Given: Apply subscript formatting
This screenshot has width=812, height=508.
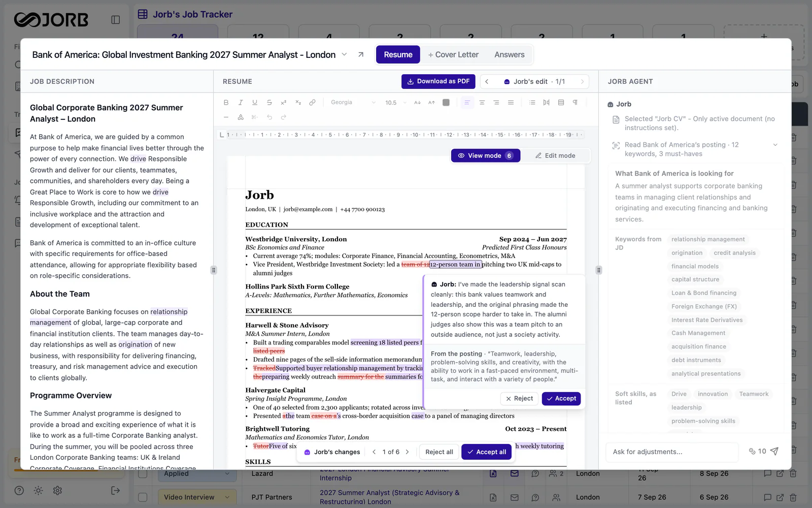Looking at the screenshot, I should coord(298,103).
